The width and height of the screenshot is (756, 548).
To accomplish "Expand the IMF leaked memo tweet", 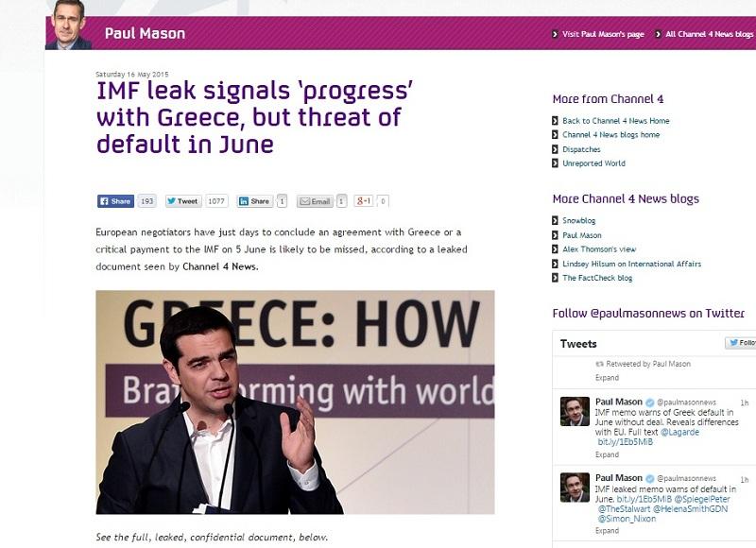I will pyautogui.click(x=607, y=531).
